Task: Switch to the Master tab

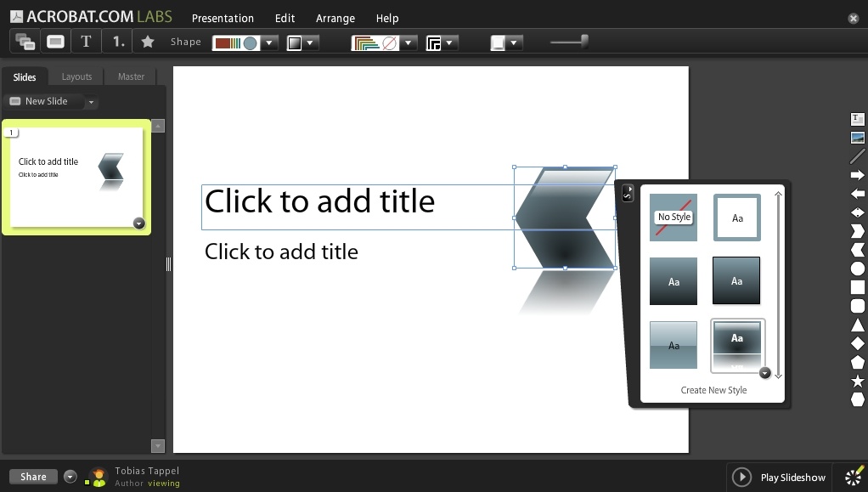Action: [x=131, y=76]
